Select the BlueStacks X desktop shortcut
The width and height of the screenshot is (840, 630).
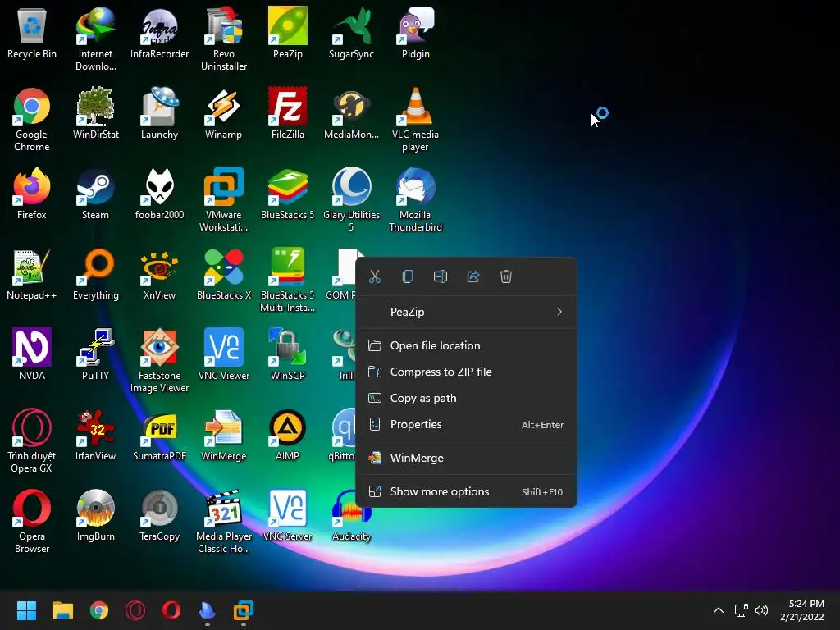pyautogui.click(x=223, y=274)
